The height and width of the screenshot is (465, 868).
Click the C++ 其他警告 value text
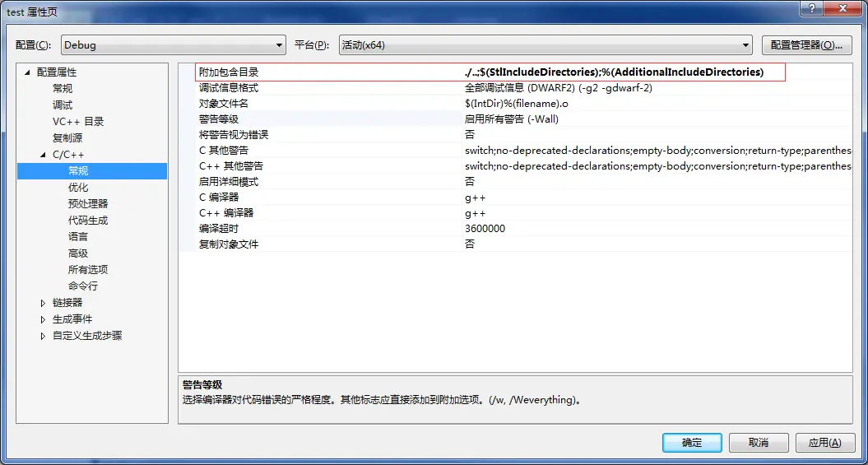(x=657, y=165)
